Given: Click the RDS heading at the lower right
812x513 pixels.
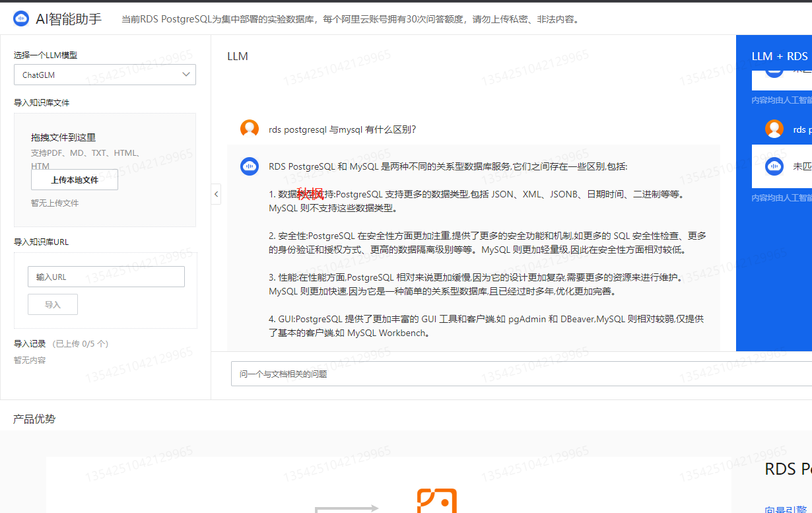Looking at the screenshot, I should pyautogui.click(x=788, y=469).
